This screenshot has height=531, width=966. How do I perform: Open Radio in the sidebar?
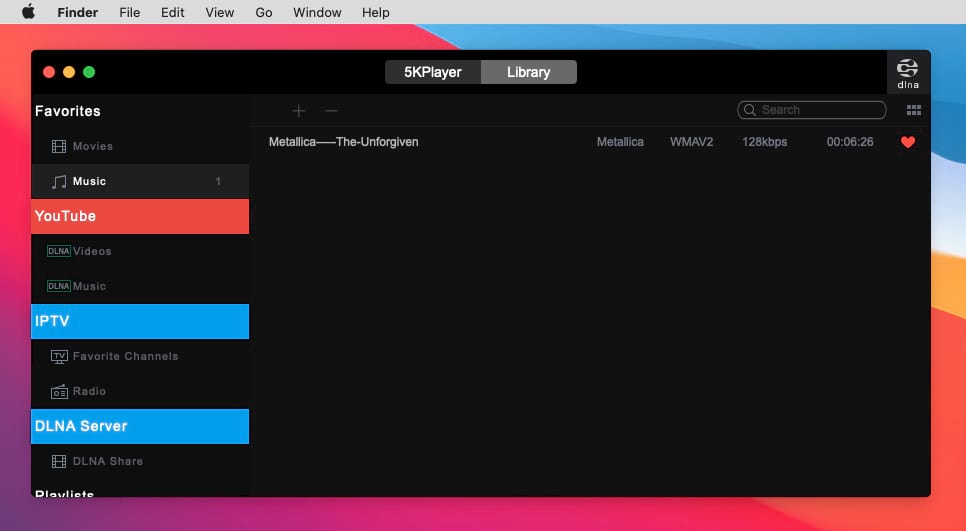coord(140,391)
